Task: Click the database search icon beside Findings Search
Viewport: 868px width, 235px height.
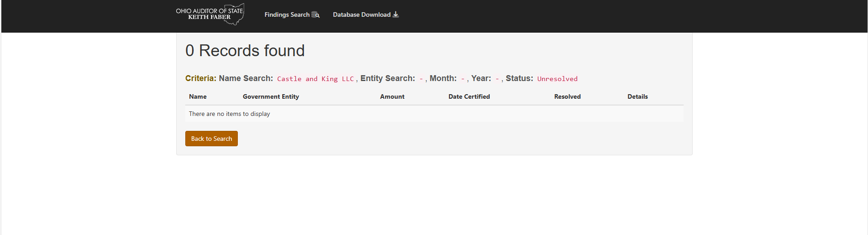Action: [x=315, y=14]
